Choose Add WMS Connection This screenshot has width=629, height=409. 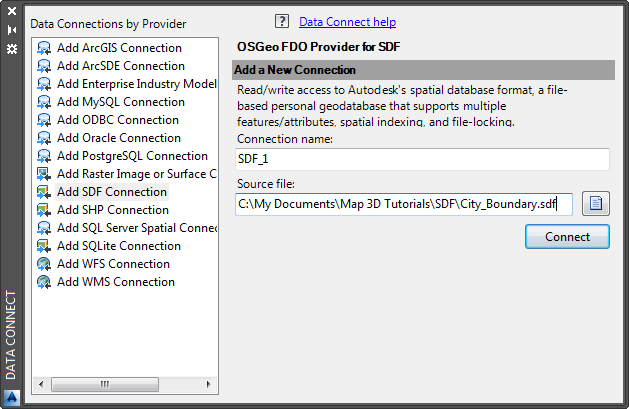(x=116, y=282)
